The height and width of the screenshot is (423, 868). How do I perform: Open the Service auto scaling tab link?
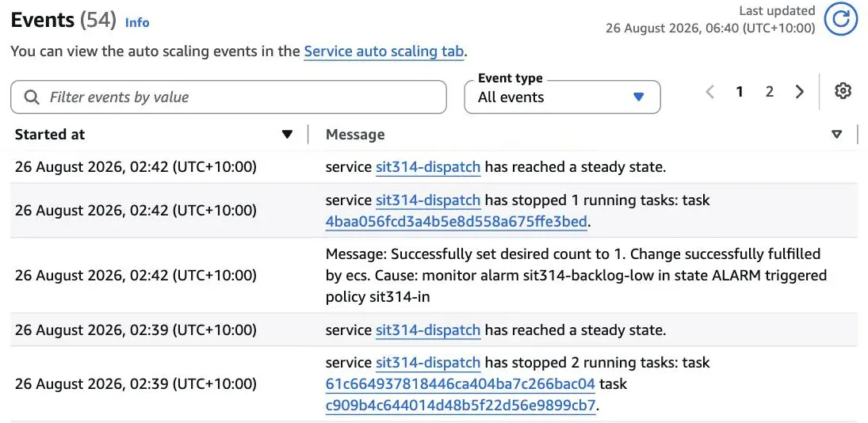click(384, 51)
